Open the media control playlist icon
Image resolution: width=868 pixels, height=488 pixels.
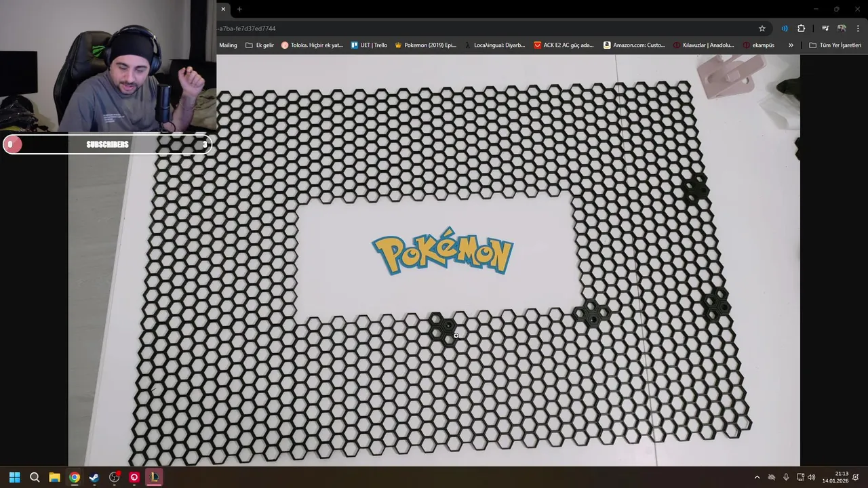pyautogui.click(x=825, y=28)
